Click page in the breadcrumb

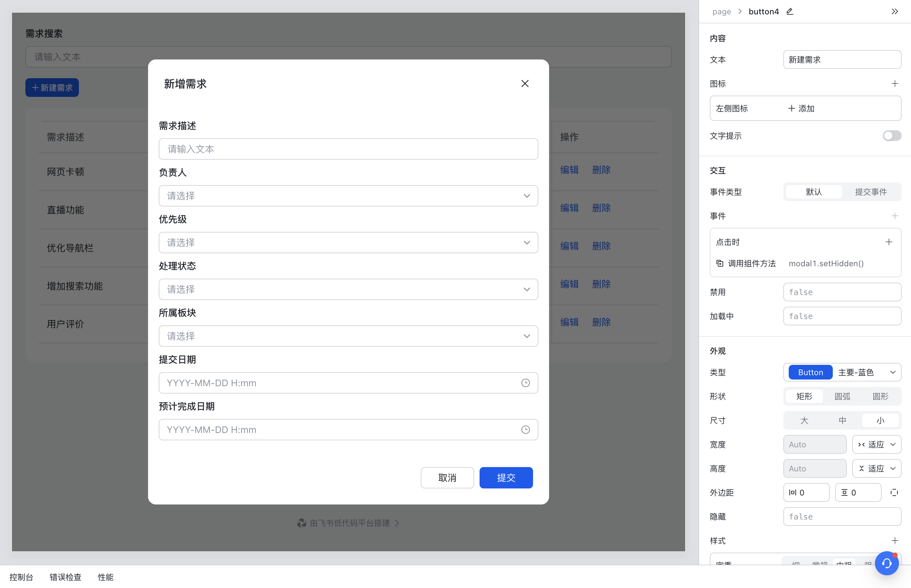721,11
